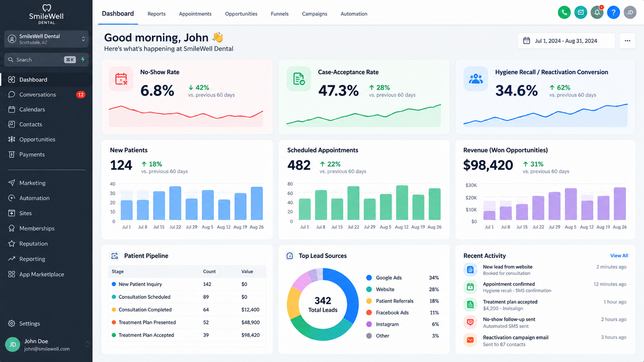
Task: Click the red 12 badge on Conversations
Action: pyautogui.click(x=81, y=95)
